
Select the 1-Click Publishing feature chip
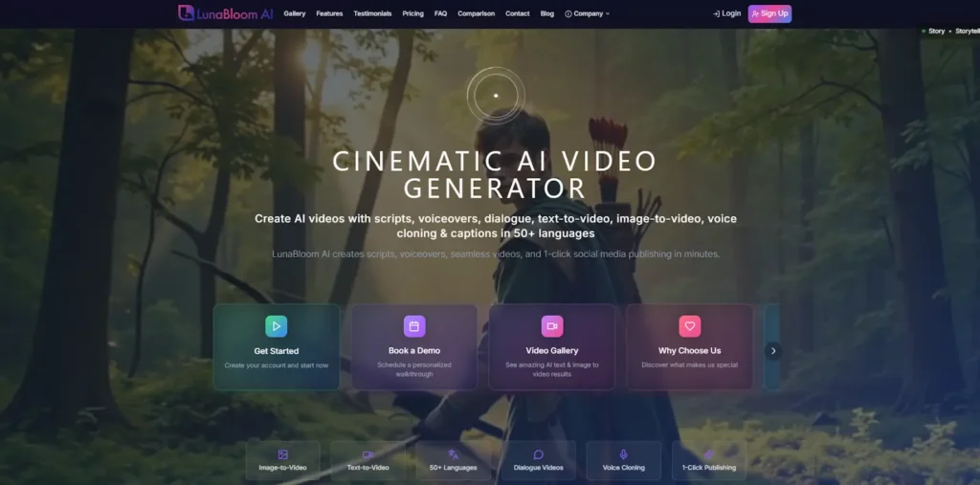click(x=709, y=461)
